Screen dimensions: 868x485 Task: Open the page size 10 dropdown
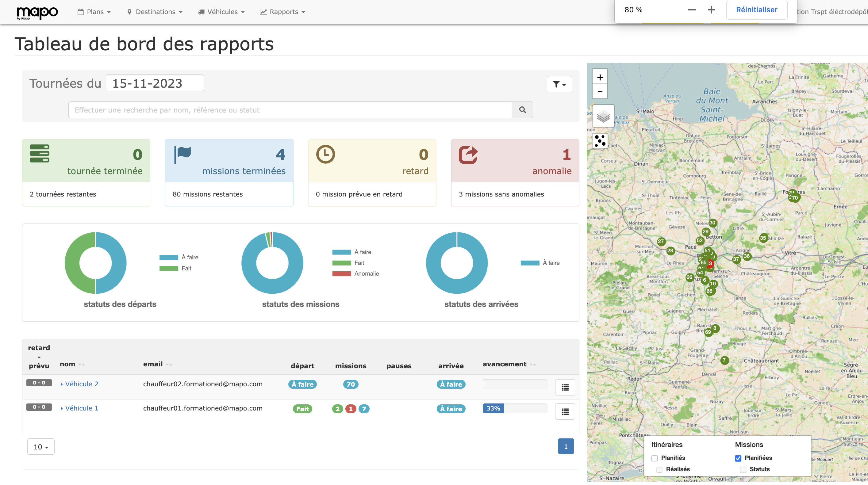tap(40, 446)
